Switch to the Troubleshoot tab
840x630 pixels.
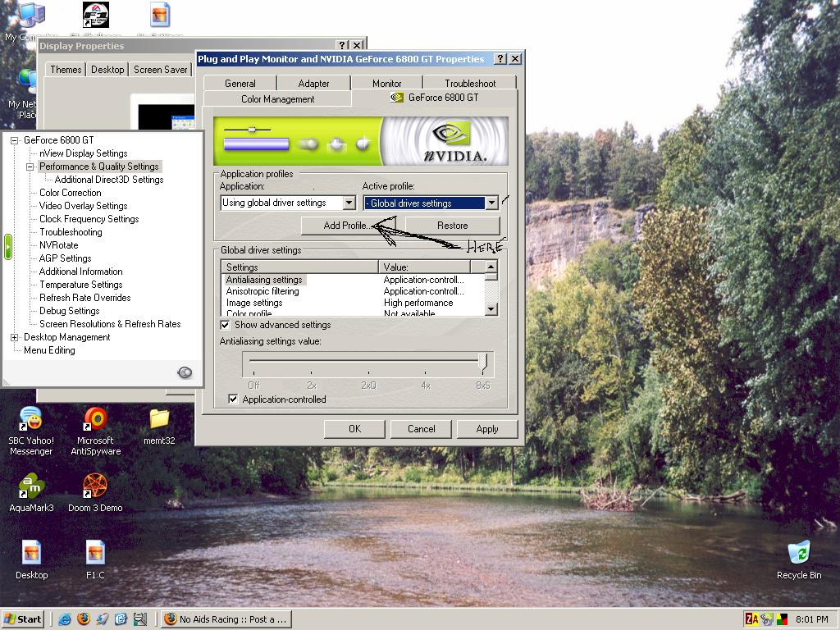click(x=470, y=83)
